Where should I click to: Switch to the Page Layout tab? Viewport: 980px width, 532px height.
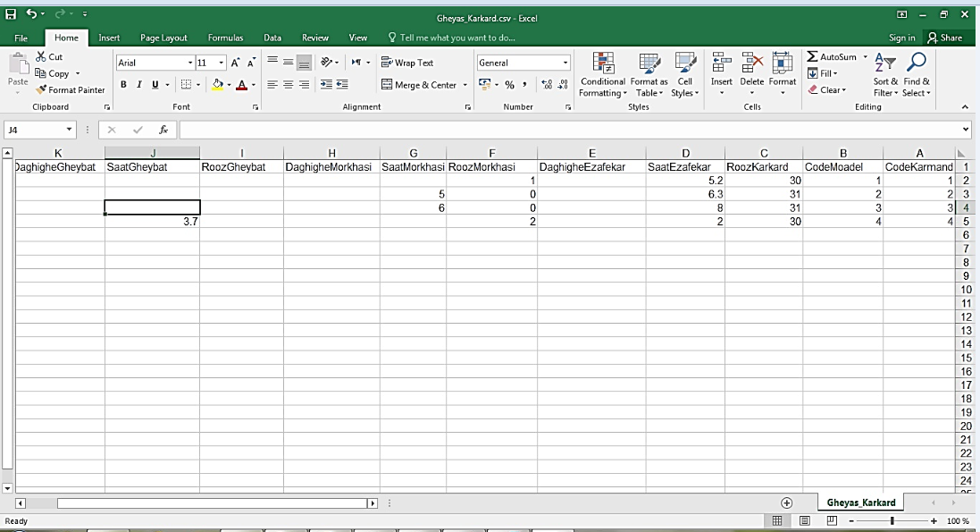[x=163, y=38]
